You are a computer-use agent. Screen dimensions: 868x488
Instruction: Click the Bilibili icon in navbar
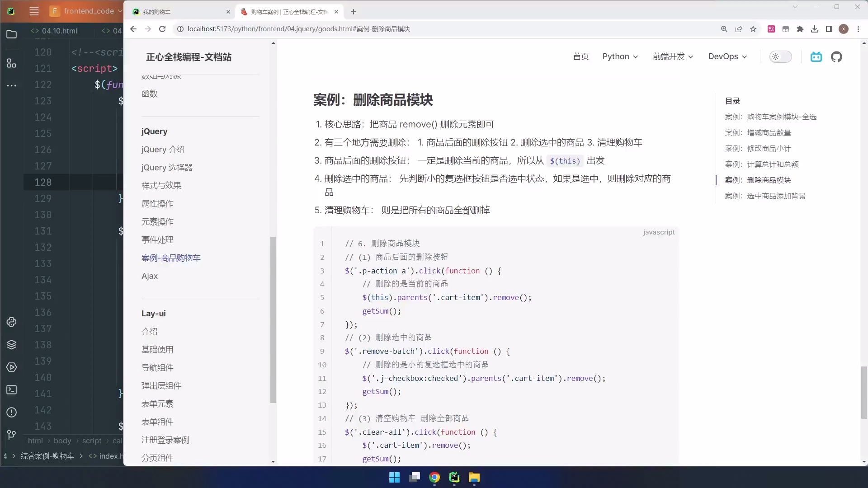(x=816, y=57)
